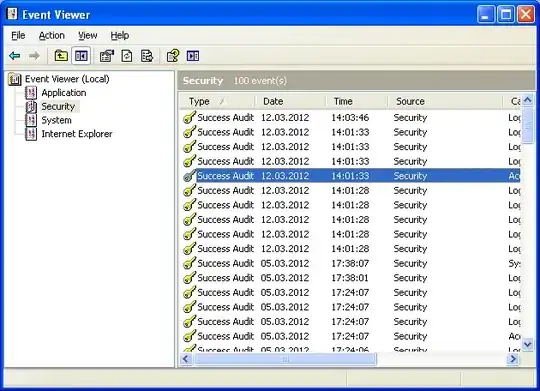Click the horizontal scrollbar left arrow
This screenshot has width=540, height=391.
(x=186, y=359)
